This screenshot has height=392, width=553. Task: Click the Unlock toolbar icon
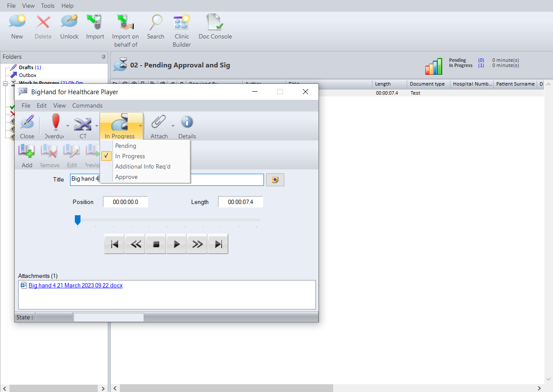[x=69, y=22]
